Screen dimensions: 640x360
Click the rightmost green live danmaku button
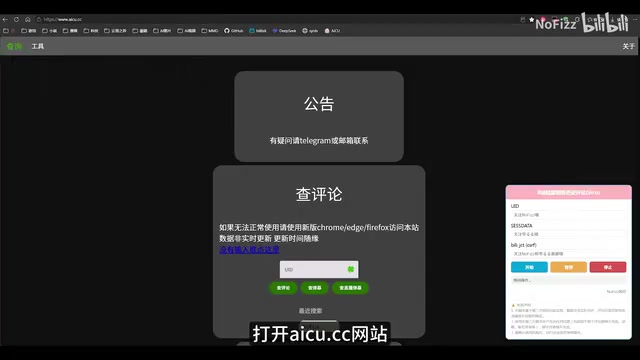click(350, 288)
